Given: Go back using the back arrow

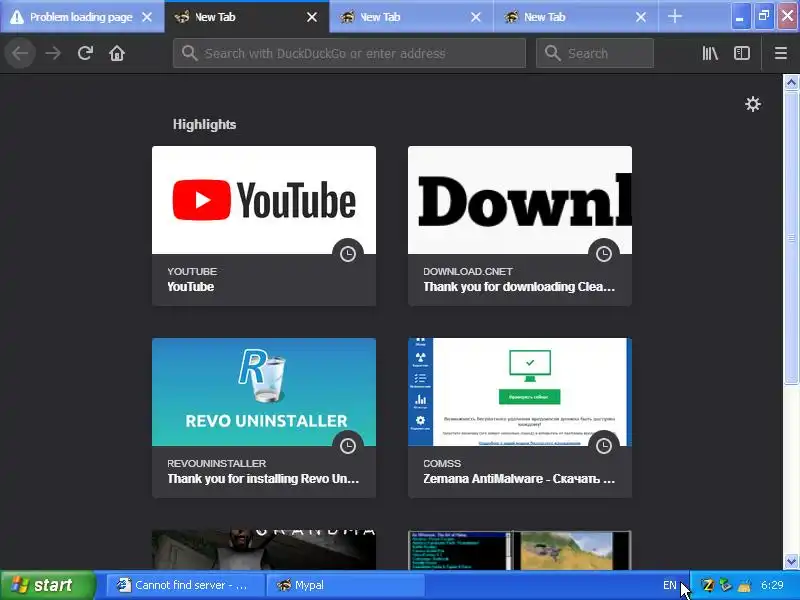Looking at the screenshot, I should (20, 53).
